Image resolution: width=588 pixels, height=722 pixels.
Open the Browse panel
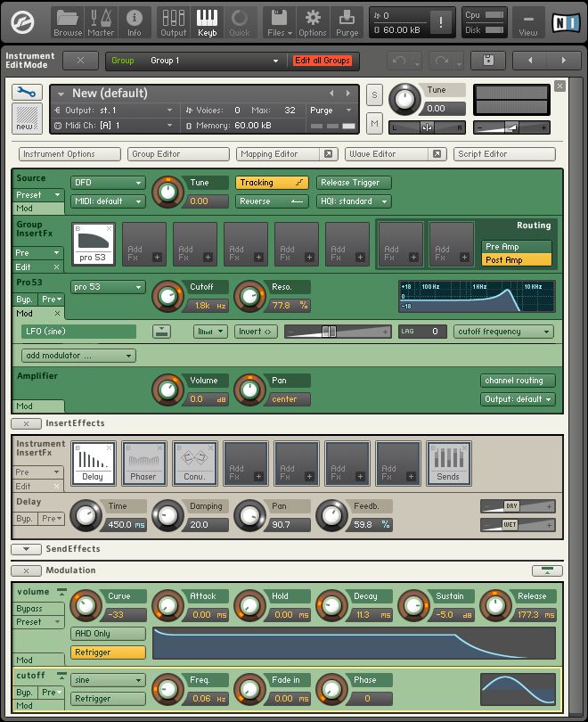point(67,22)
